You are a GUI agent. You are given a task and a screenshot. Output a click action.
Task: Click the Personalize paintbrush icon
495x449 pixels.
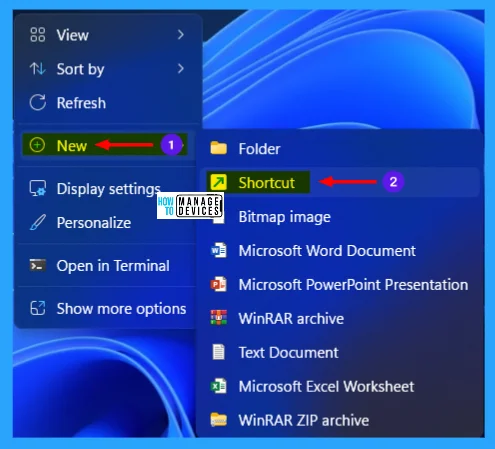(x=38, y=222)
